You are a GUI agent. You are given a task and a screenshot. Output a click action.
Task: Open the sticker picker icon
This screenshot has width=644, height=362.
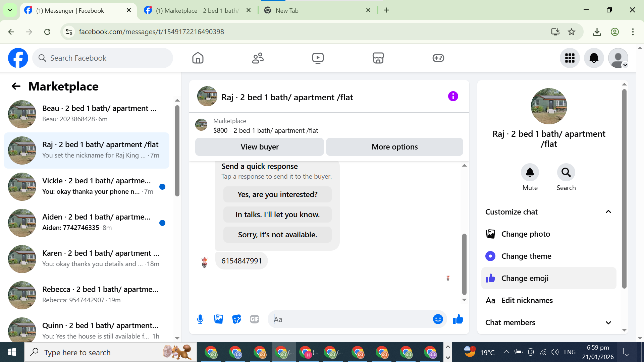point(236,319)
